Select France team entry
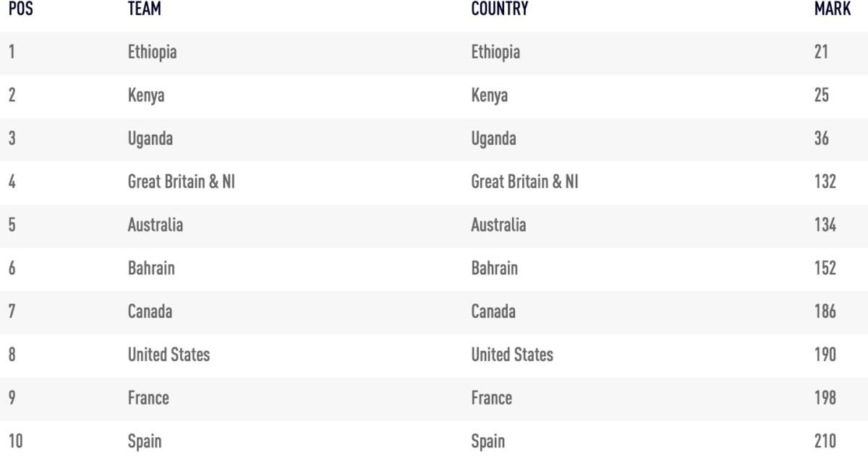 click(148, 398)
